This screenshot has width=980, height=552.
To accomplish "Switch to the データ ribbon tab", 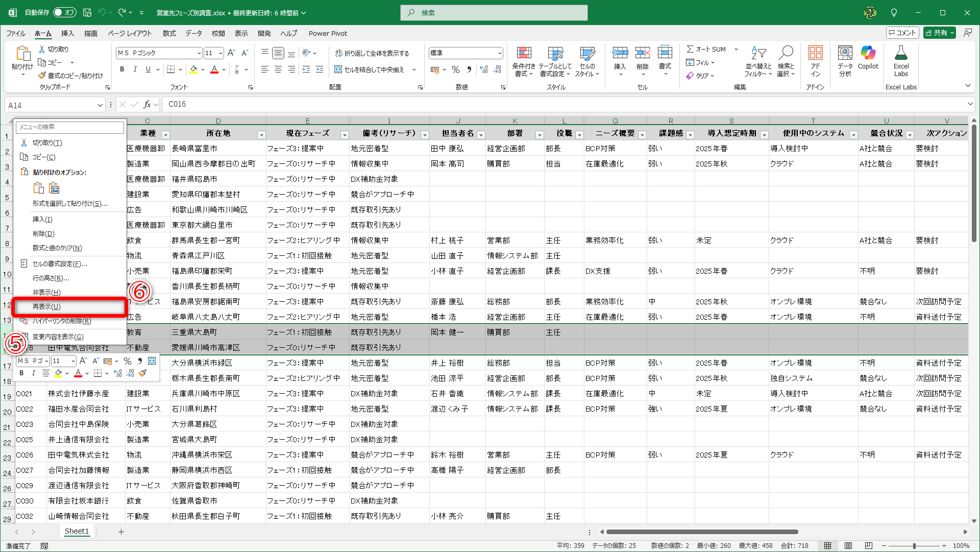I will point(194,33).
